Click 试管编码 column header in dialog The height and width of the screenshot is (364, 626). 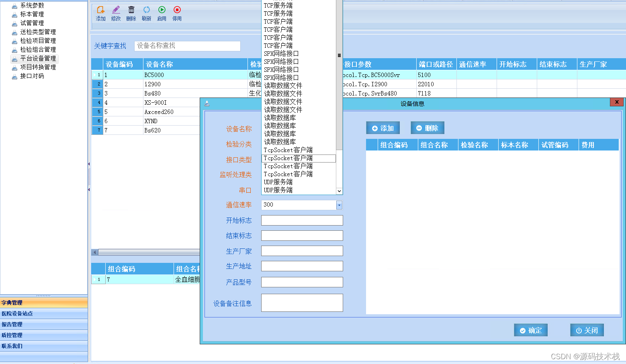(x=559, y=145)
